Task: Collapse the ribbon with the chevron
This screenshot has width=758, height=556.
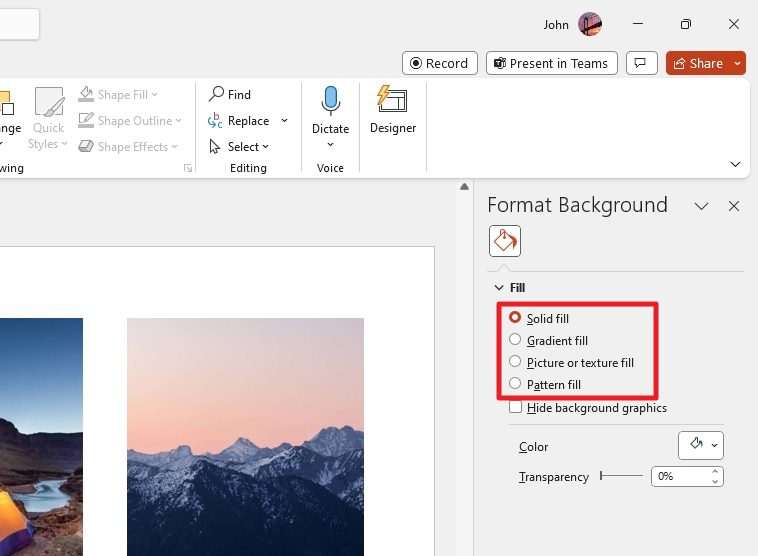Action: tap(735, 164)
